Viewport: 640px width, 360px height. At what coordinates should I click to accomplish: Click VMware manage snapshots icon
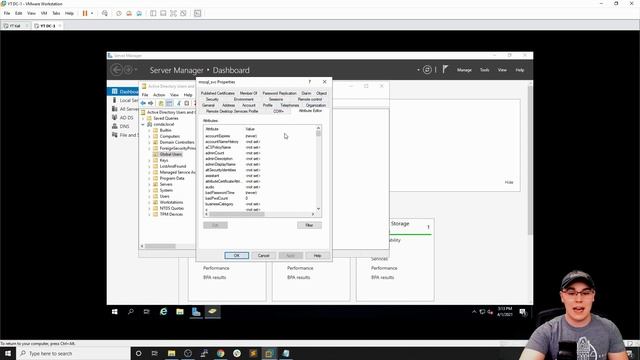(139, 13)
